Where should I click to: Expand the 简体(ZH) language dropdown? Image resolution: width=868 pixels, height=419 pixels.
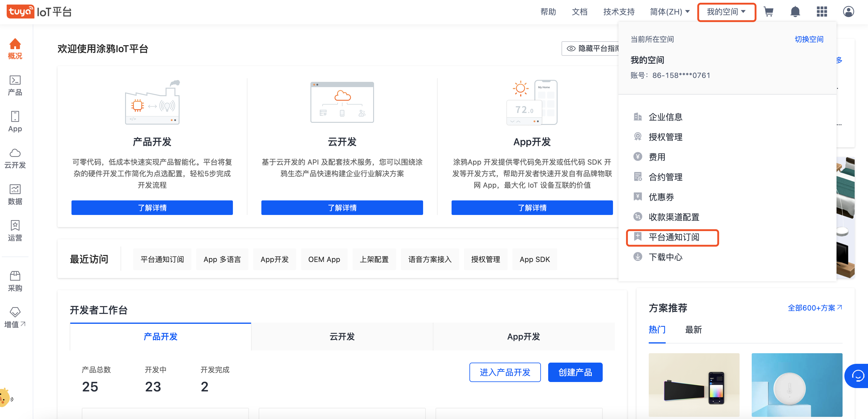point(670,12)
